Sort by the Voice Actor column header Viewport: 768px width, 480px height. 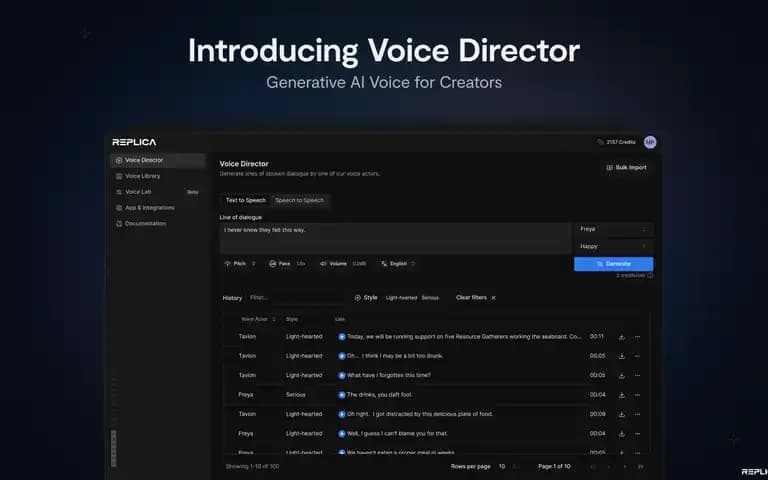click(x=258, y=319)
